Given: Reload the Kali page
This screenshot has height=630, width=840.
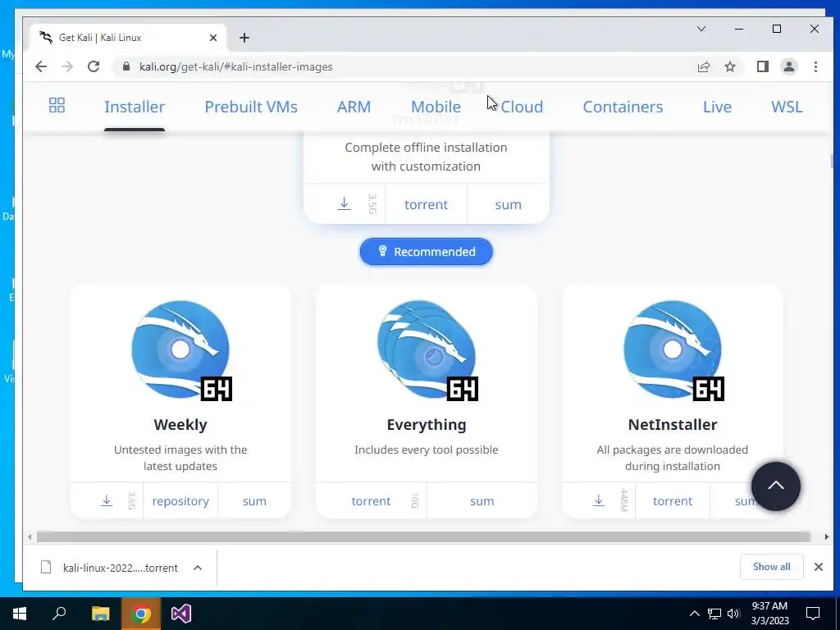Looking at the screenshot, I should [x=94, y=66].
